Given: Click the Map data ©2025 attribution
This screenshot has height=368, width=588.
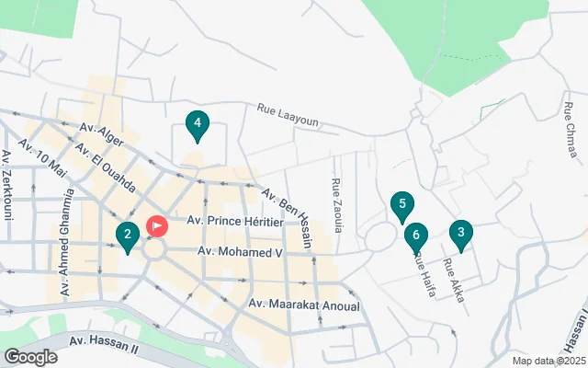Looking at the screenshot, I should coord(549,362).
